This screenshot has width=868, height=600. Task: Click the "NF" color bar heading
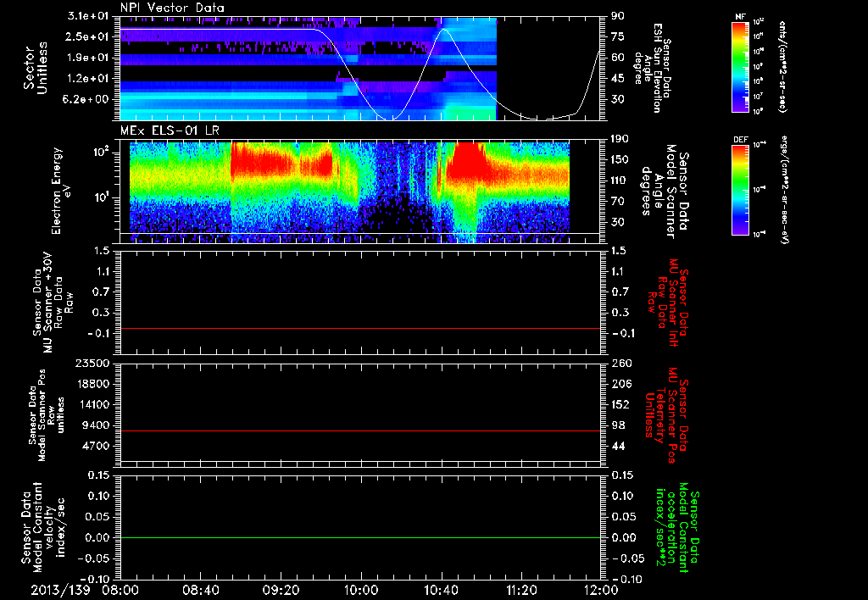pos(740,17)
